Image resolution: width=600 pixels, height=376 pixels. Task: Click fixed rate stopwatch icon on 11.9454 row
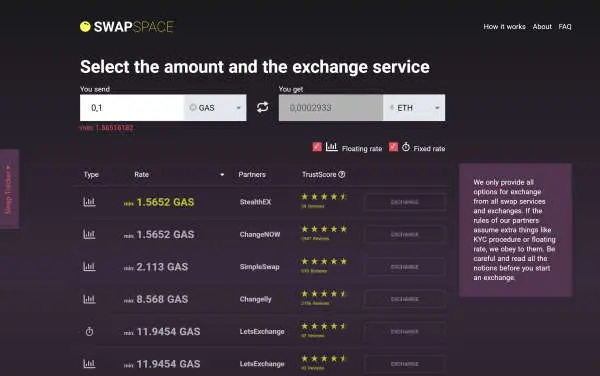click(x=89, y=331)
